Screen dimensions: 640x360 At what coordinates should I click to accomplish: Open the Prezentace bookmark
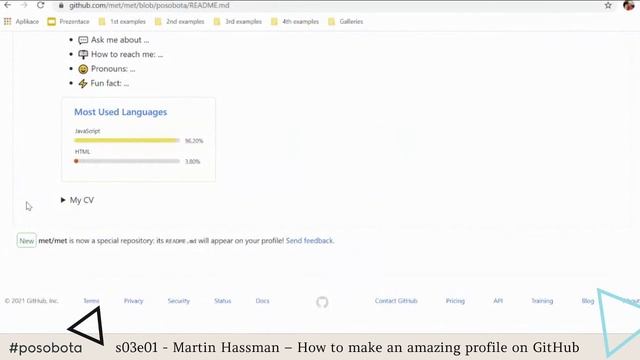68,22
